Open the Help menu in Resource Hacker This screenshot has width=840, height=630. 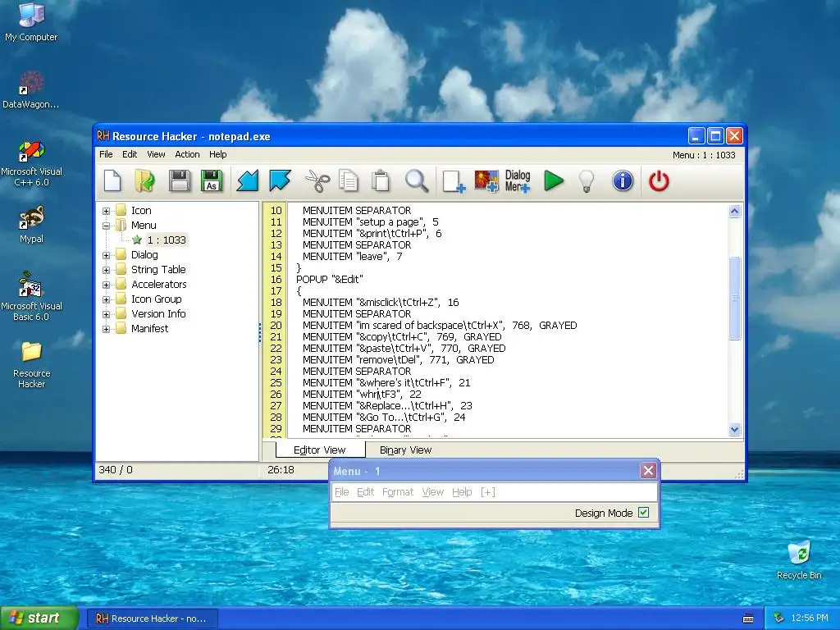217,154
